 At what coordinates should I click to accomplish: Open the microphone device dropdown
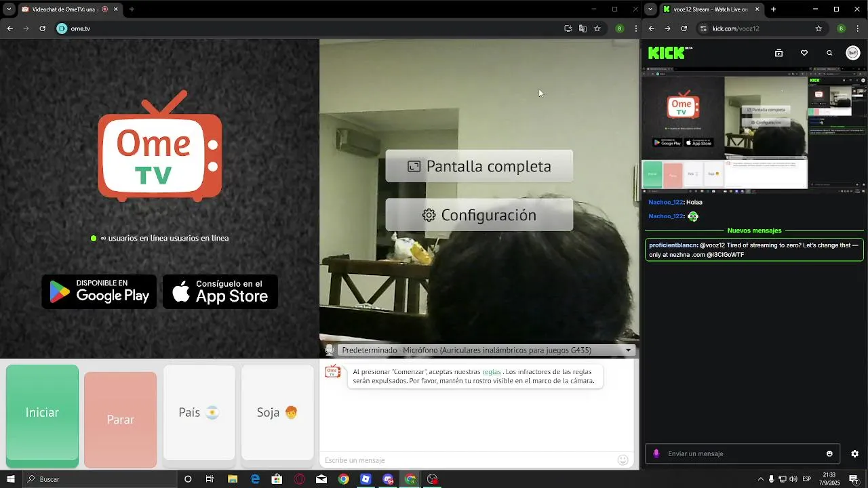pos(486,350)
